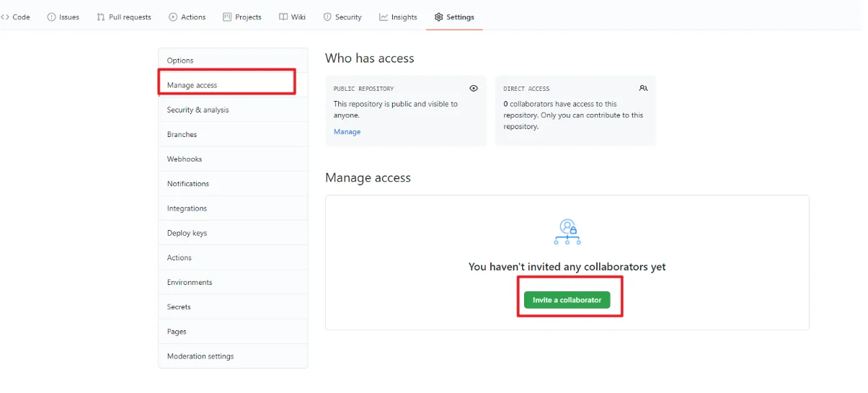The height and width of the screenshot is (393, 868).
Task: Click the eye icon in Public Repository card
Action: click(474, 89)
